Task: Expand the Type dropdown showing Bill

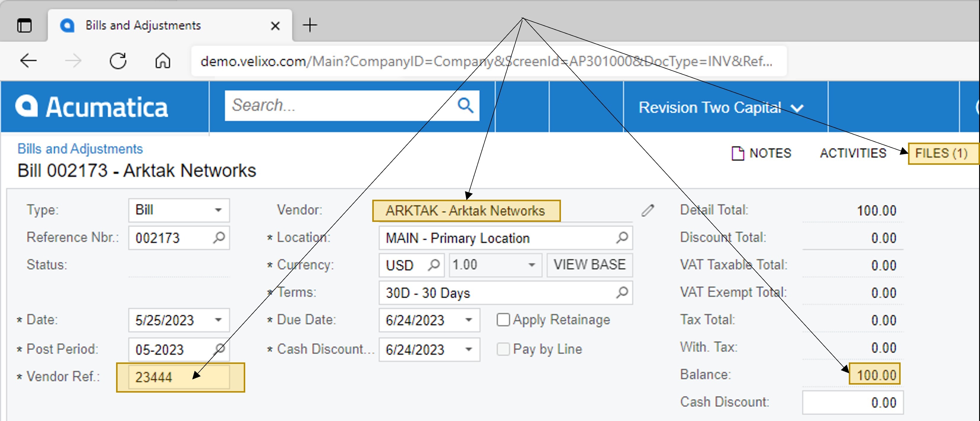Action: click(x=218, y=210)
